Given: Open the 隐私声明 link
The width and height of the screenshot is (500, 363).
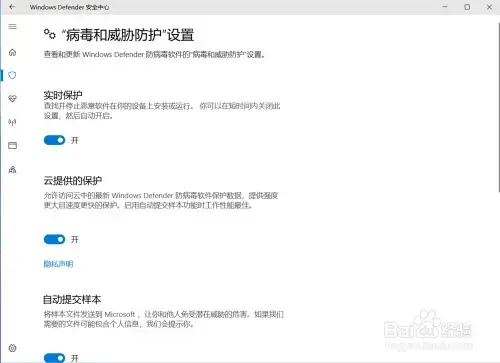Looking at the screenshot, I should (58, 264).
